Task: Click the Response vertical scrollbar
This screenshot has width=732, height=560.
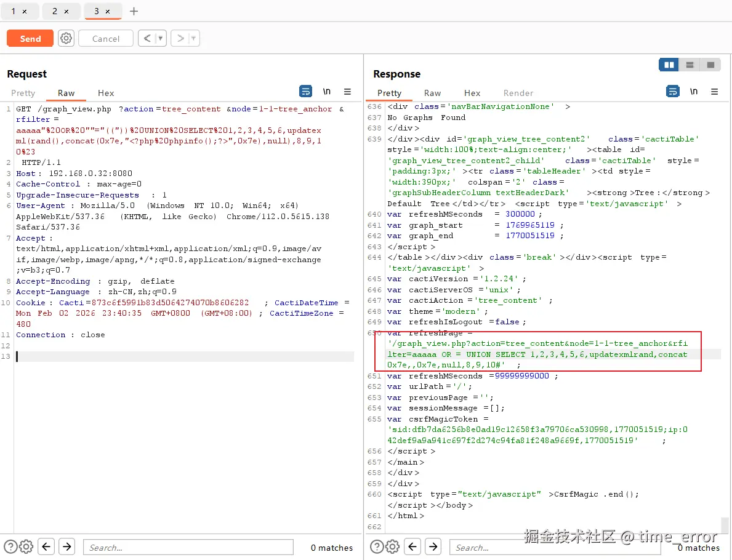Action: coord(725,524)
